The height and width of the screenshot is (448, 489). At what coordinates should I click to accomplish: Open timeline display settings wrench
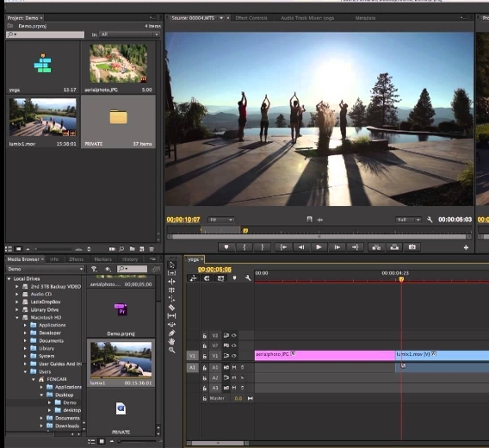(x=248, y=278)
